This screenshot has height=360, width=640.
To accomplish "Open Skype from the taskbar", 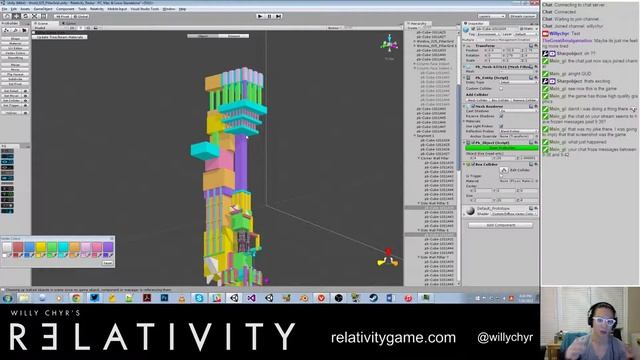I will click(199, 298).
